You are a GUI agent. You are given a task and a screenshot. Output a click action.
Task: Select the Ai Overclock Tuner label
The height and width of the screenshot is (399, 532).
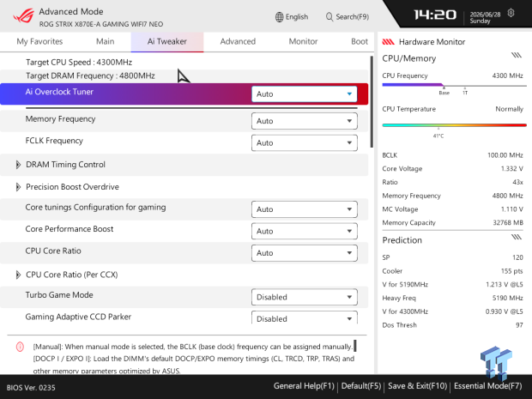[59, 92]
